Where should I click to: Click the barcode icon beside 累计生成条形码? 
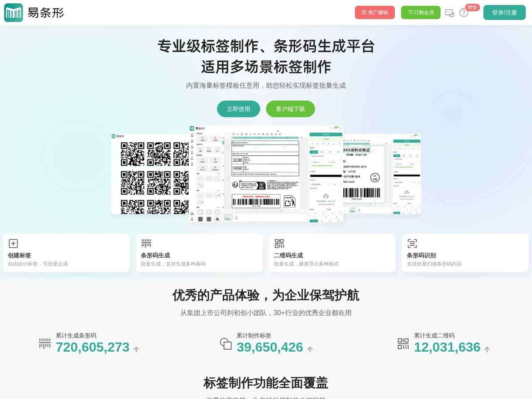[x=45, y=343]
